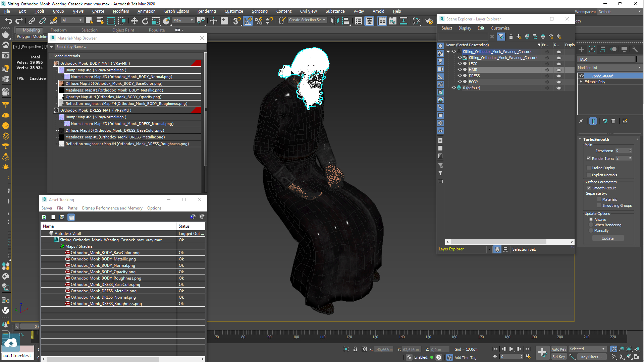Click the Mirror tool icon
Image resolution: width=644 pixels, height=362 pixels.
[x=335, y=21]
